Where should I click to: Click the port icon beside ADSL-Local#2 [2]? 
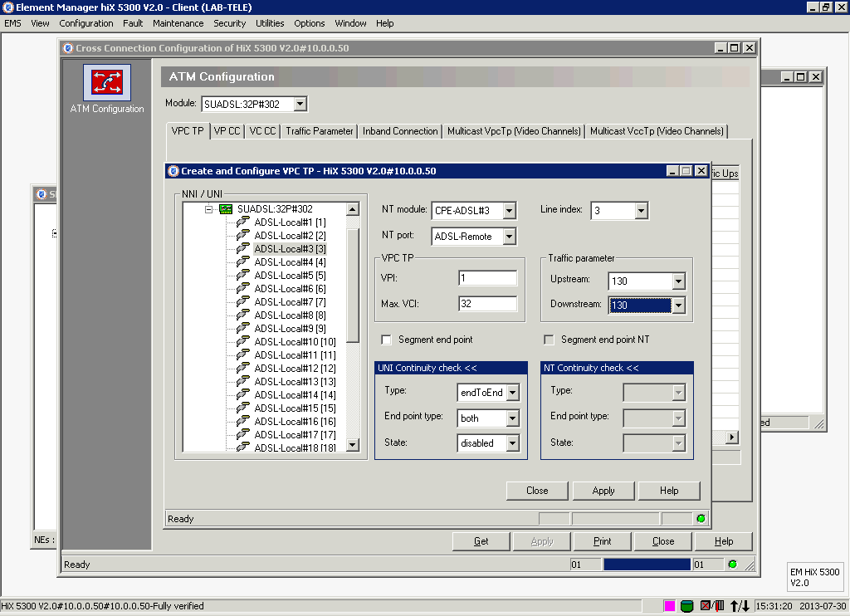pos(243,235)
